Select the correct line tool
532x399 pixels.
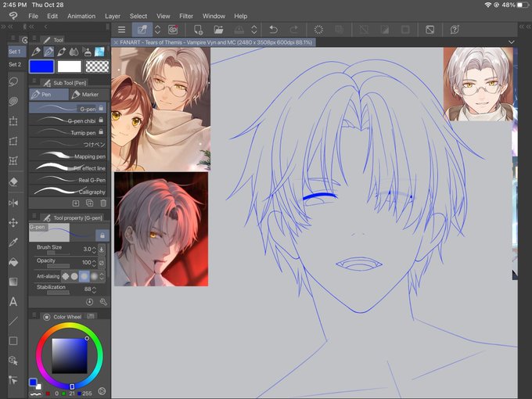(x=13, y=380)
